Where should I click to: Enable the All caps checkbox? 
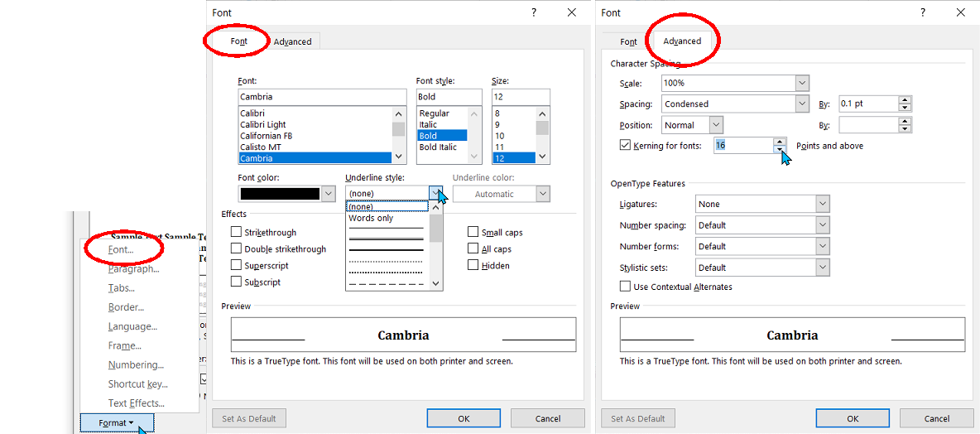(473, 248)
